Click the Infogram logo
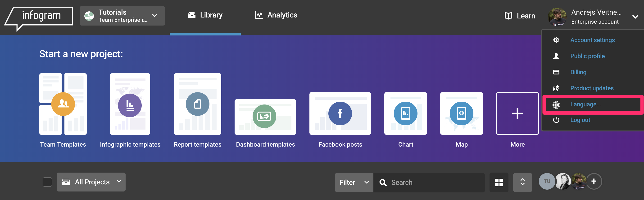 coord(39,16)
